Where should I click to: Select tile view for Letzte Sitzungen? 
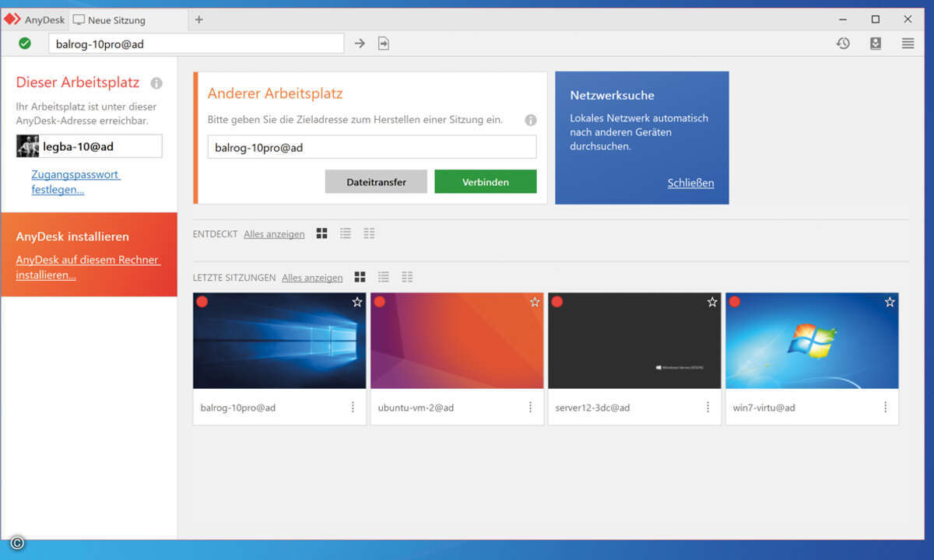pos(360,277)
